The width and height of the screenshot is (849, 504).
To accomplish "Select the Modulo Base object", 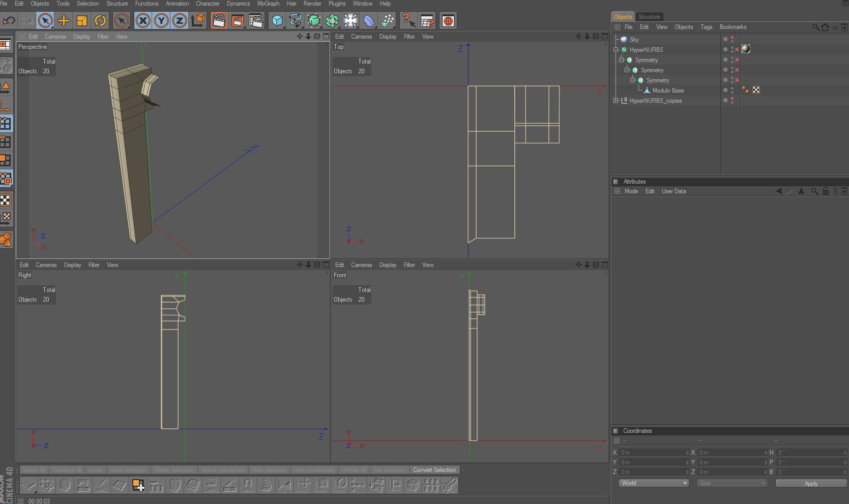I will (668, 91).
